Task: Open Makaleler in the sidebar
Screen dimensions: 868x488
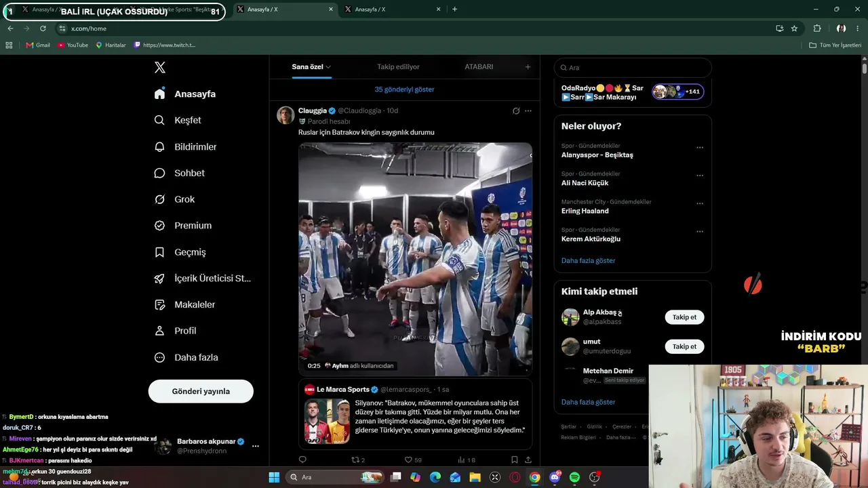Action: (184, 304)
